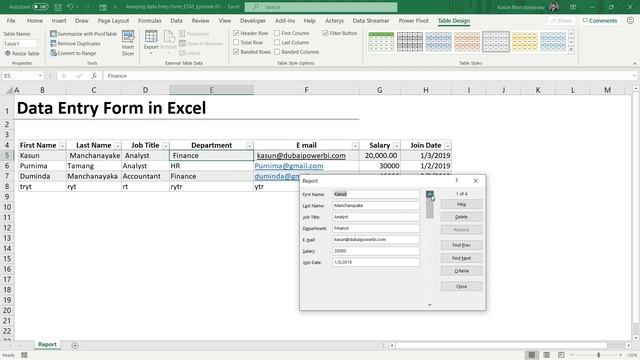Expand the Name Box dropdown arrow
The image size is (640, 360).
(40, 76)
